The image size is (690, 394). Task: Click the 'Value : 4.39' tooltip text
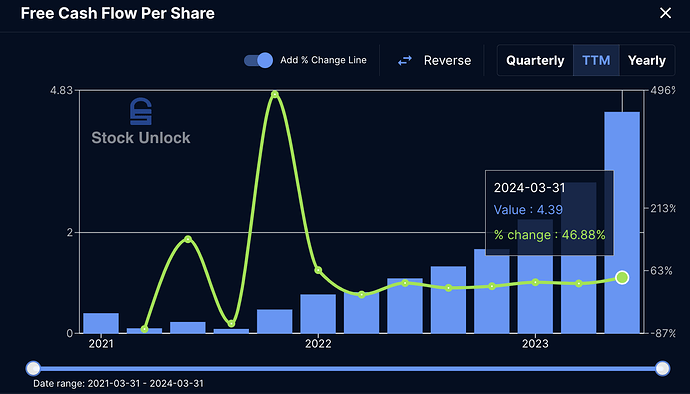coord(528,210)
